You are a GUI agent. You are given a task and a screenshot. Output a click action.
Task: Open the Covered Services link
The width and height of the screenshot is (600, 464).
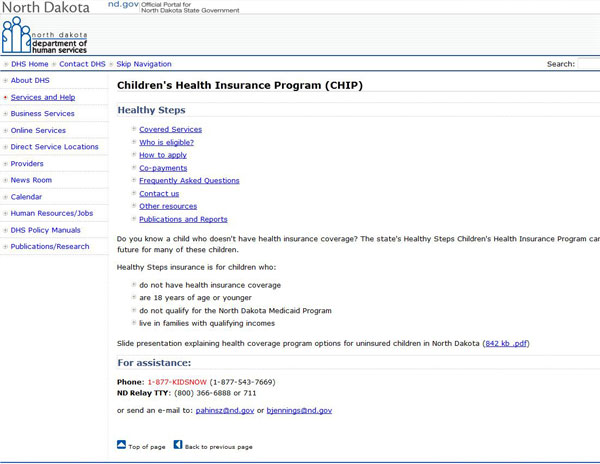click(170, 130)
